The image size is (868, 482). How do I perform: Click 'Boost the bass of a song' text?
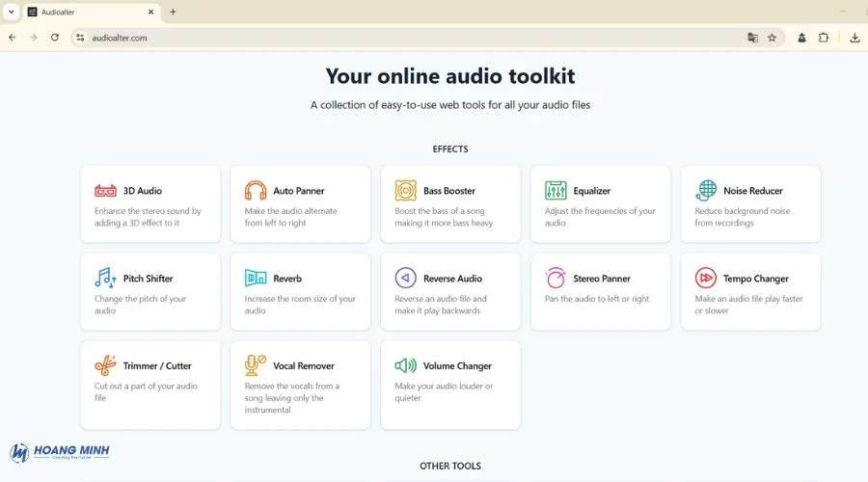[x=440, y=211]
